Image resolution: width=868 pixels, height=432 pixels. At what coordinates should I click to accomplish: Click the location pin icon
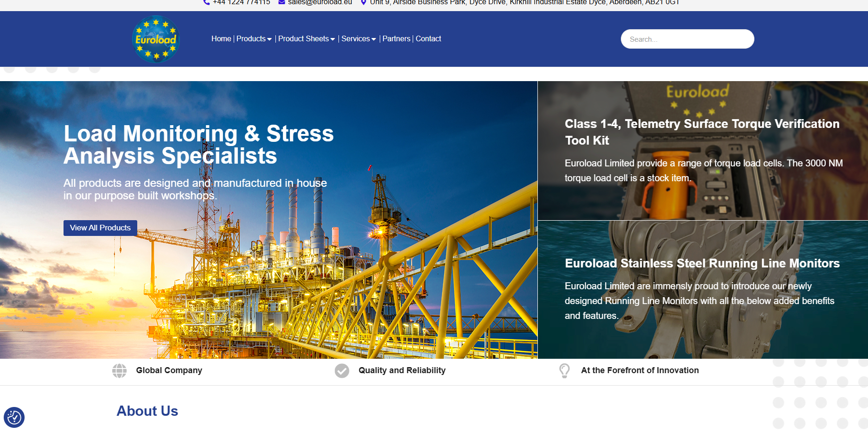(x=364, y=2)
